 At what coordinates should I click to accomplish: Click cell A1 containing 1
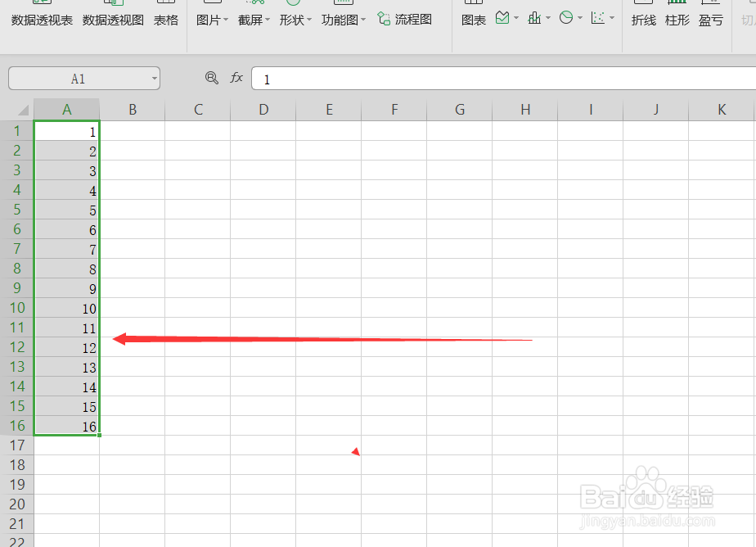[66, 131]
